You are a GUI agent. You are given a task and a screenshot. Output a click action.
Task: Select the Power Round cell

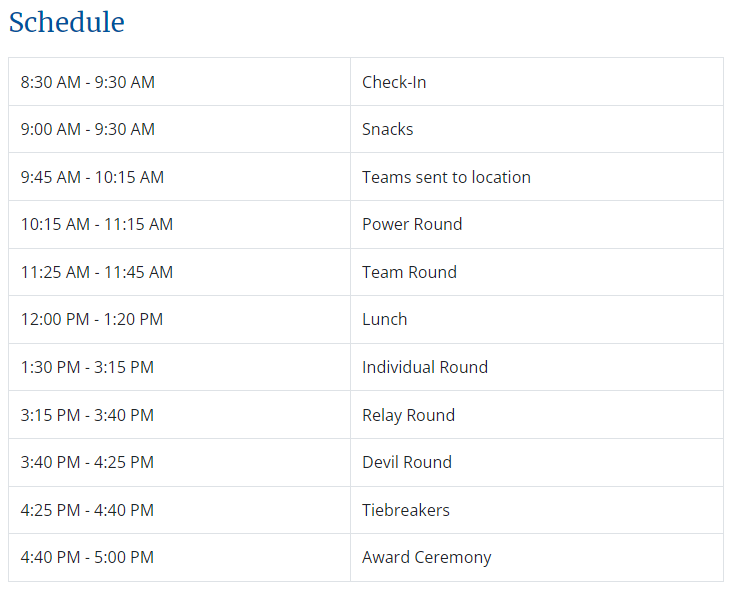tap(537, 225)
